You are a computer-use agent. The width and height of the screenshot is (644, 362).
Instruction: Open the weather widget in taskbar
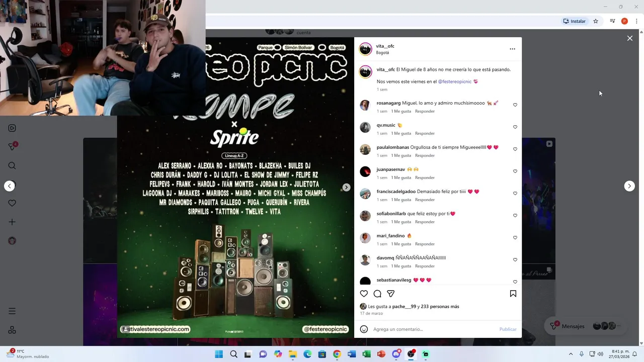[x=28, y=354]
